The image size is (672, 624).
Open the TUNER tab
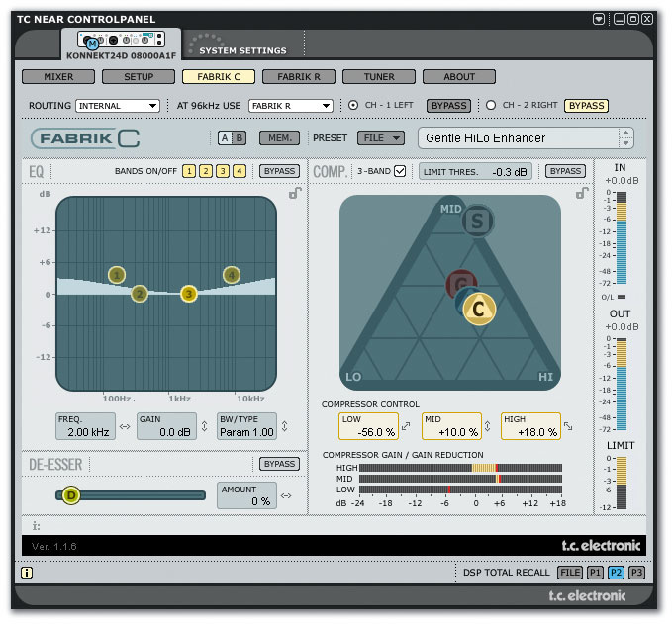pos(379,76)
